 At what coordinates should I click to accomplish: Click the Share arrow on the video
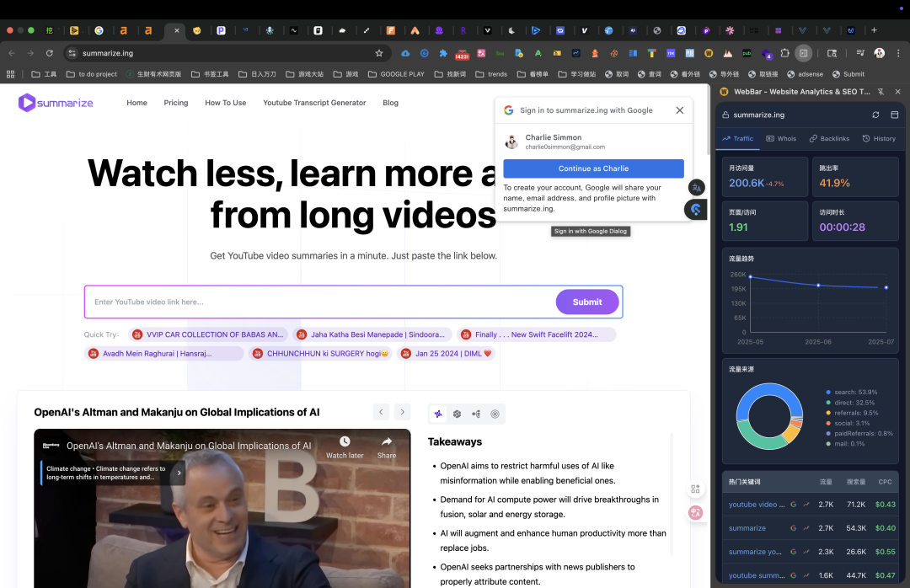pos(387,447)
